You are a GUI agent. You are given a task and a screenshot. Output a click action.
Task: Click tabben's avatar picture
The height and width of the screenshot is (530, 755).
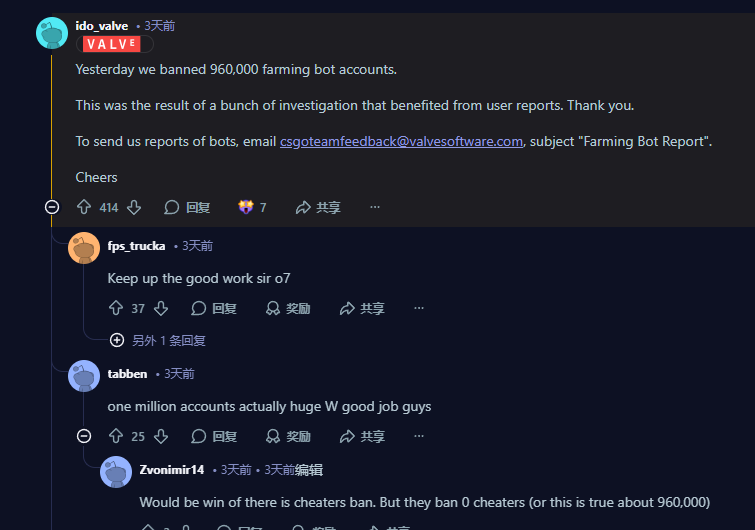point(84,376)
